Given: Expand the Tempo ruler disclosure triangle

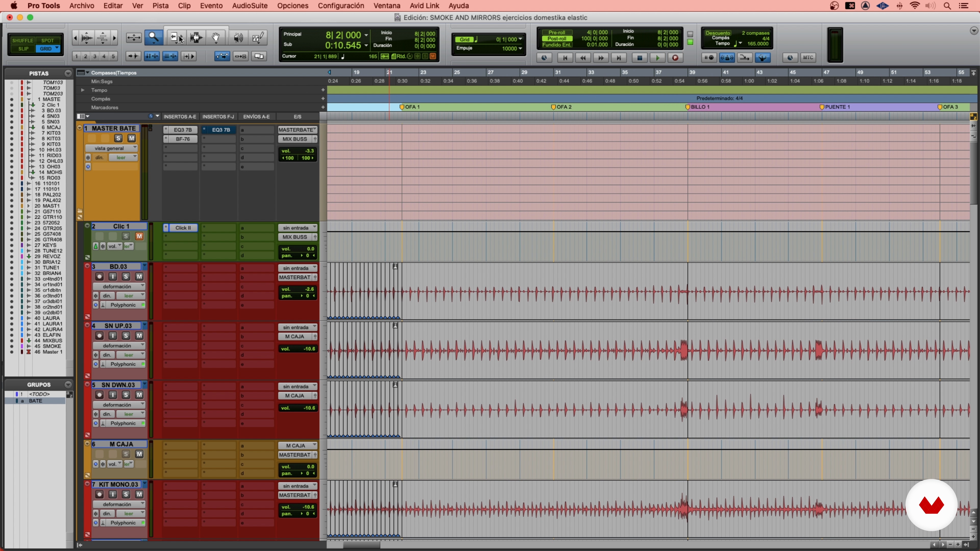Looking at the screenshot, I should pyautogui.click(x=82, y=90).
